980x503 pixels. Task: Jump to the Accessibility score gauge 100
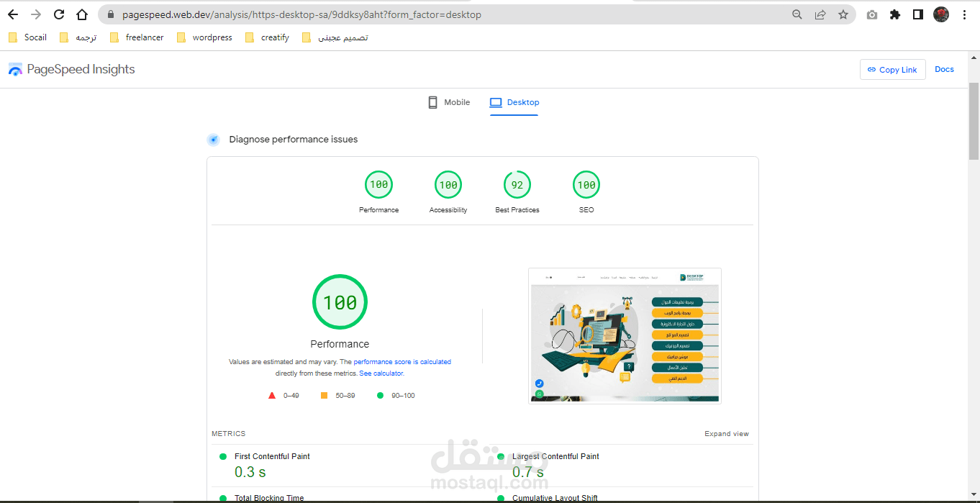point(448,185)
